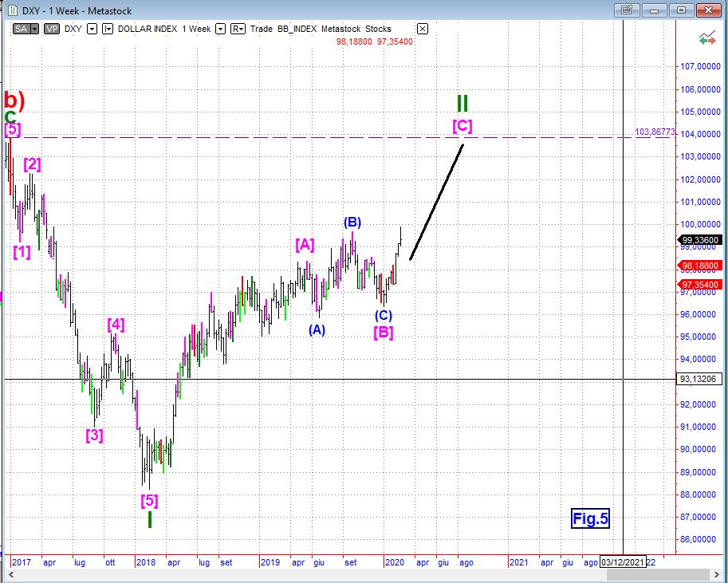Click the 2018 label on time axis
Screen dimensions: 728x583
146,562
